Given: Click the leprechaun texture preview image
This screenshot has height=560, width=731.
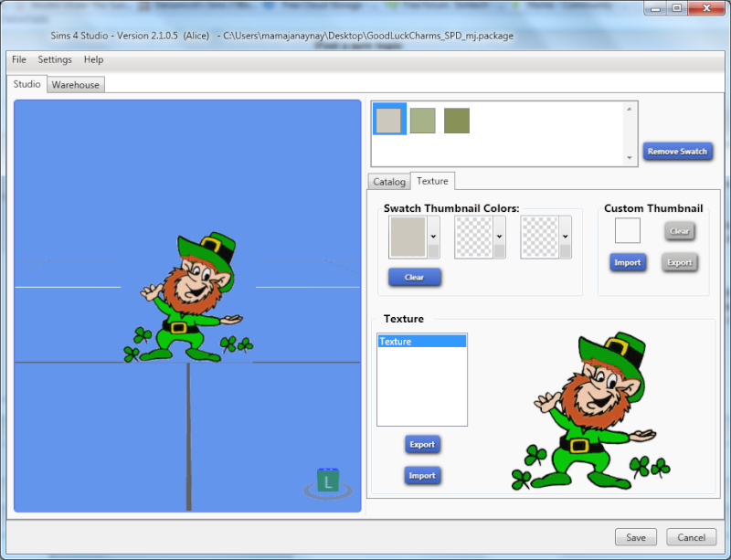Looking at the screenshot, I should pos(590,411).
